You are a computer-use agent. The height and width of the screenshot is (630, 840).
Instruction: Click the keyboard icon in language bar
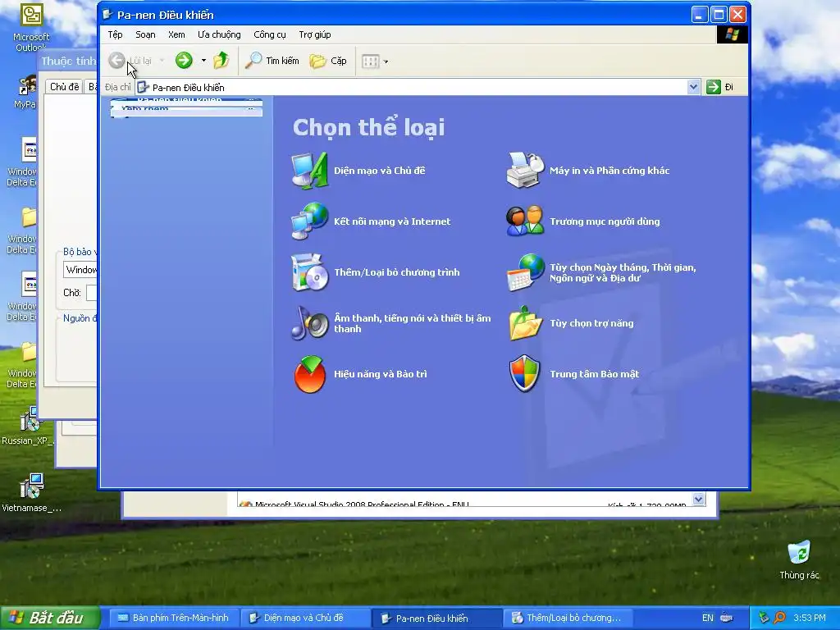click(727, 618)
